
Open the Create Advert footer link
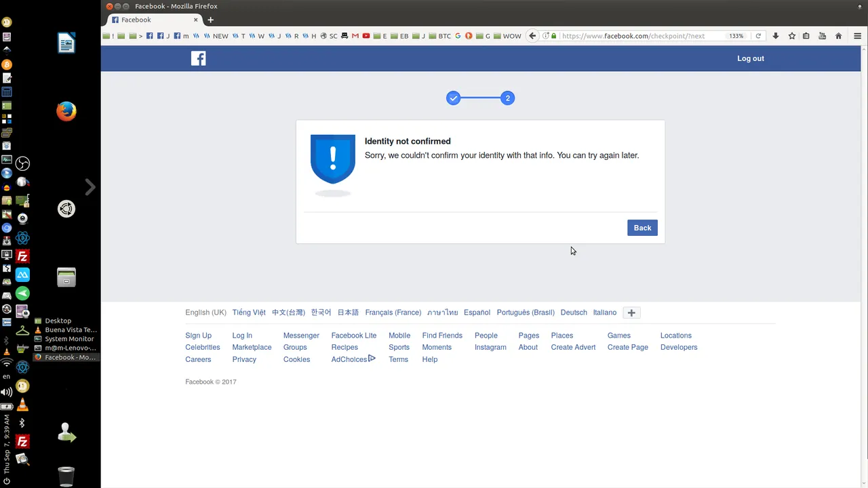(573, 347)
